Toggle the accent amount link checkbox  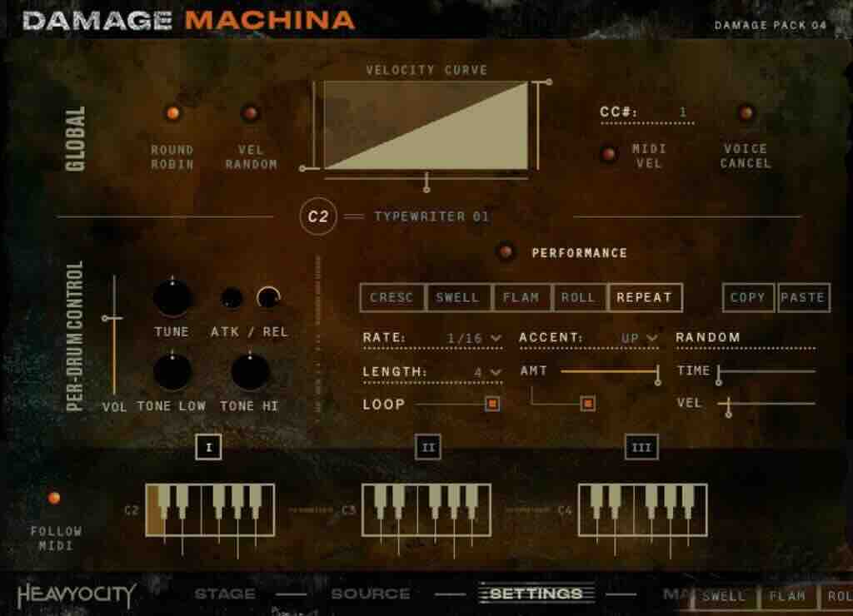[587, 404]
